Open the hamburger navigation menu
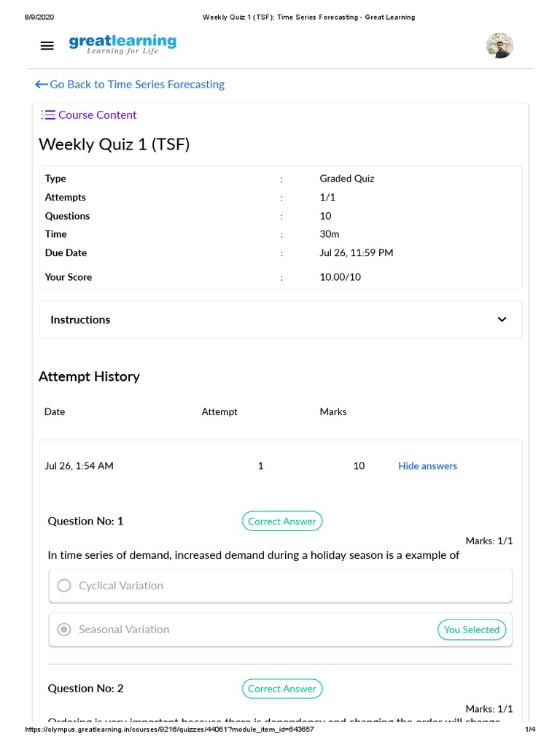 [x=47, y=45]
